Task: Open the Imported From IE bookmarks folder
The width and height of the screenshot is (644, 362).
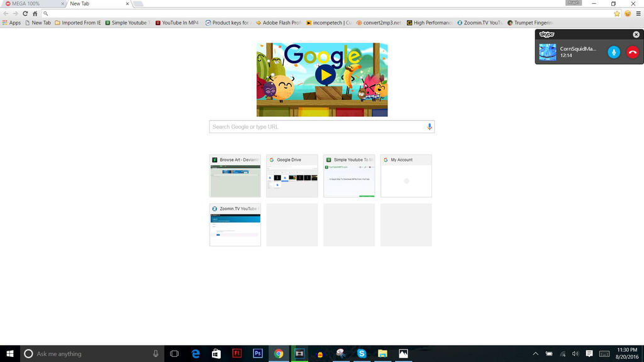Action: (77, 23)
